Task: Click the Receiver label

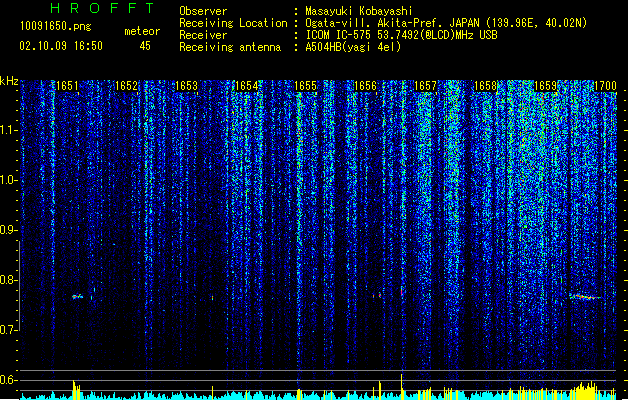Action: pos(203,35)
